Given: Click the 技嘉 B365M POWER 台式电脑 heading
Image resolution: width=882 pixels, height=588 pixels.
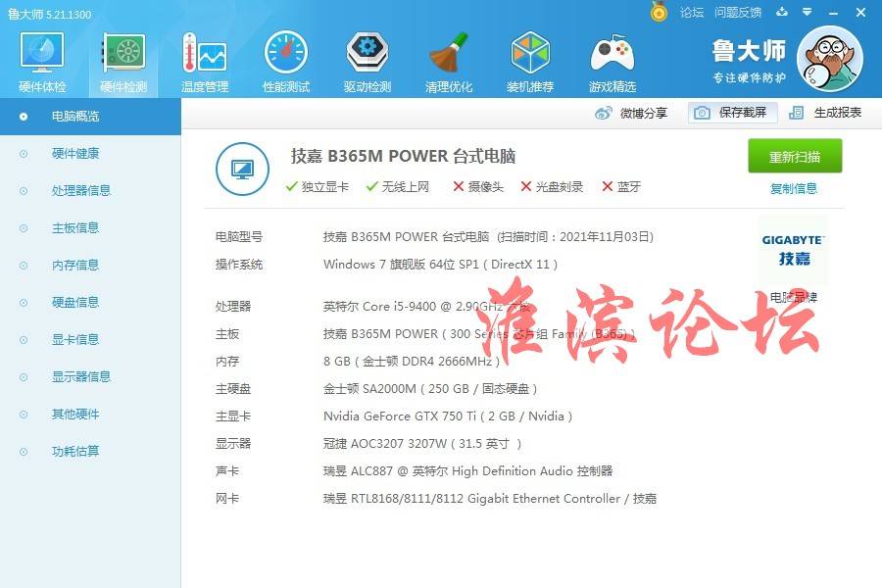Looking at the screenshot, I should point(403,156).
